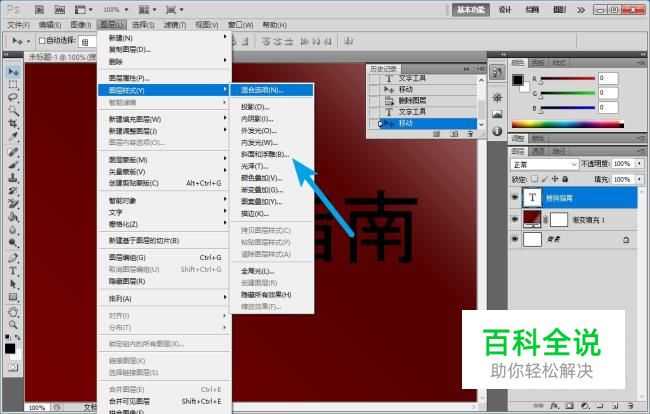Toggle lock position in Layers panel
The width and height of the screenshot is (650, 414).
tap(555, 179)
